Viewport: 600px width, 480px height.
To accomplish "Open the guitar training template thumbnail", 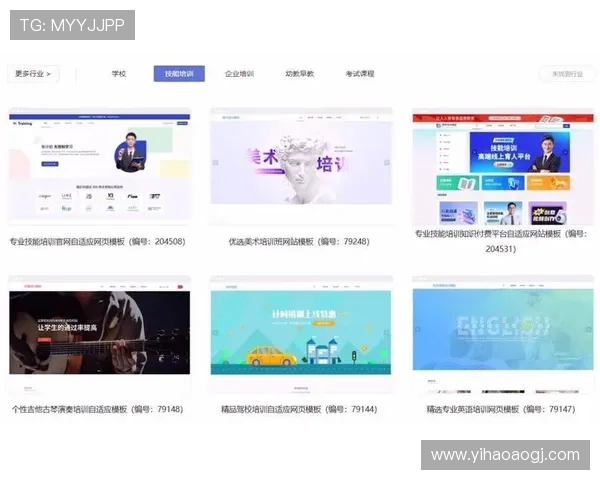I will coord(99,334).
